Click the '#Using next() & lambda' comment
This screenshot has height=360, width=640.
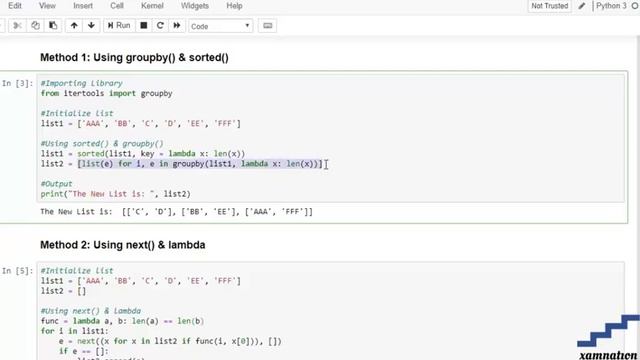click(91, 311)
